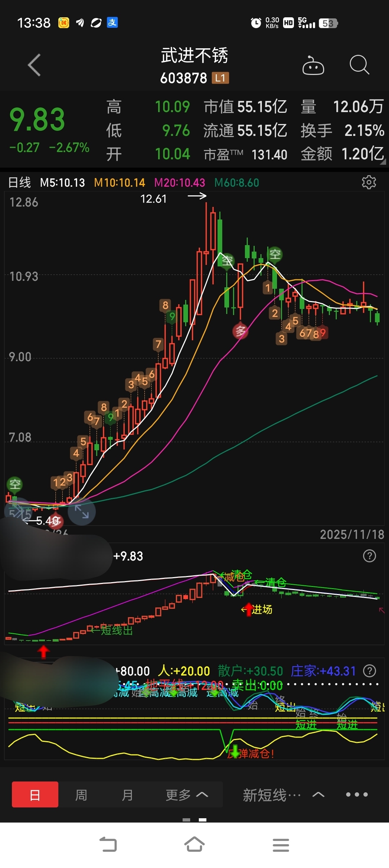
Task: Expand the 新短线 indicator dropdown
Action: 284,795
